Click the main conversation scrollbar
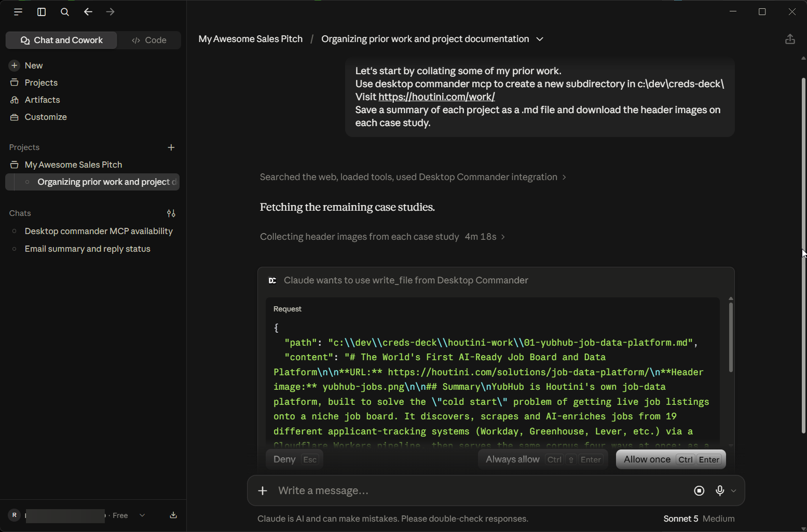 (803, 254)
